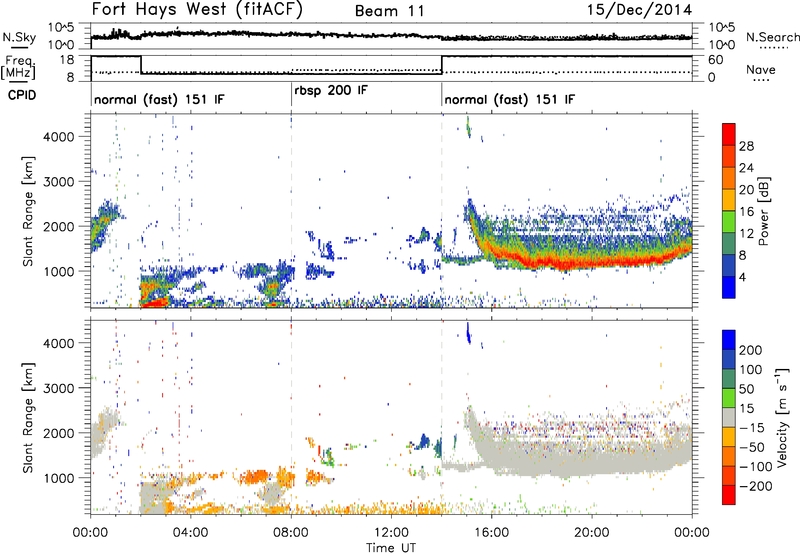Click the 'N.Search' legend label
The width and height of the screenshot is (800, 554).
coord(772,37)
